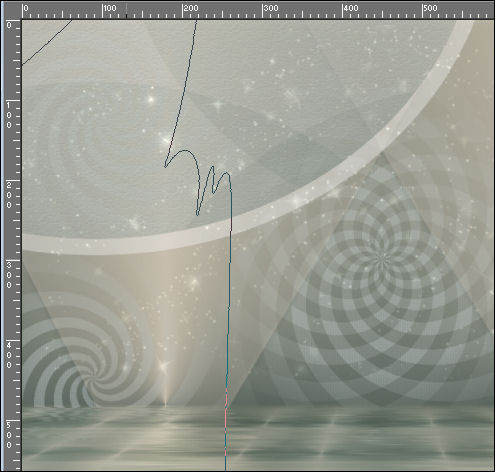Click the pink segment of the vertical path
495x472 pixels.
point(226,422)
